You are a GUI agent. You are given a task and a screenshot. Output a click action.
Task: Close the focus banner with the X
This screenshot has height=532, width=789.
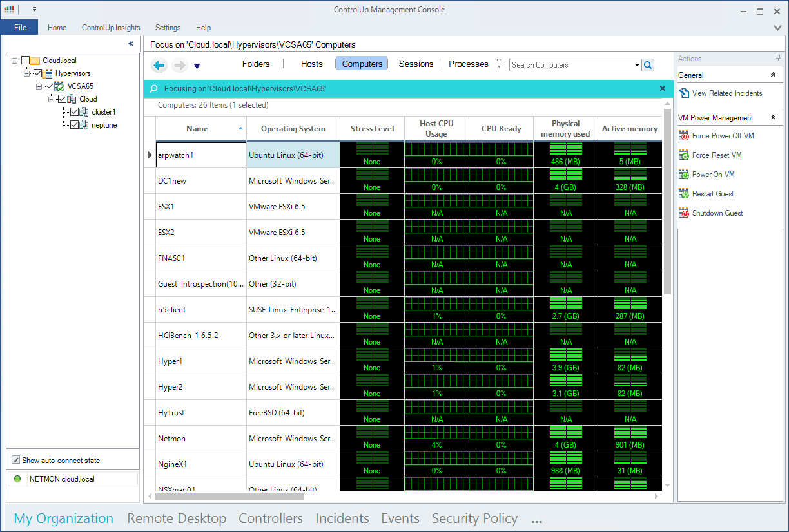coord(663,88)
